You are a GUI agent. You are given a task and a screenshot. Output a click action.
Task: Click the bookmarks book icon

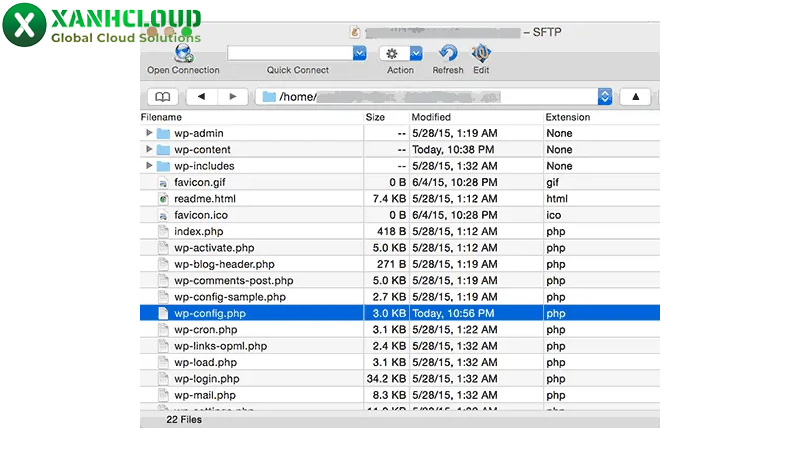pos(162,97)
